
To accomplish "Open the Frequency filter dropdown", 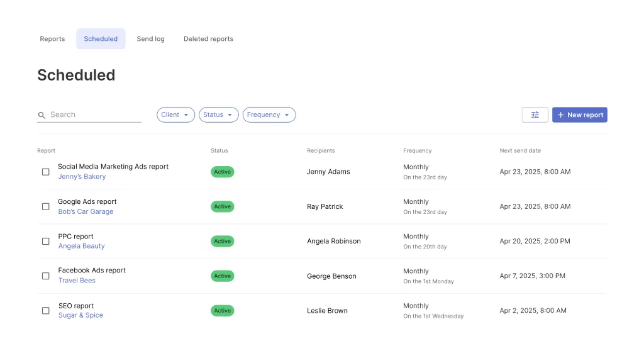I will [x=269, y=115].
